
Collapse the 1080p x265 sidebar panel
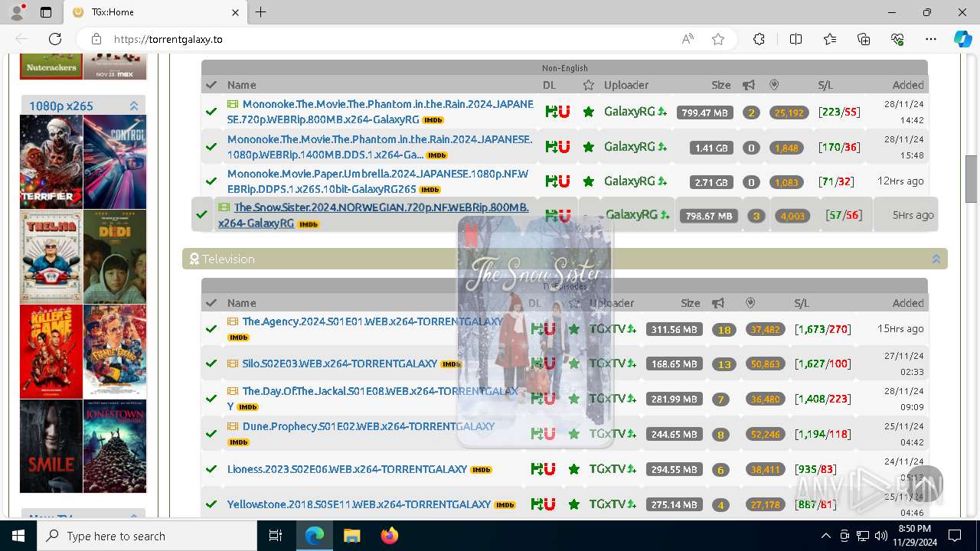(x=134, y=106)
